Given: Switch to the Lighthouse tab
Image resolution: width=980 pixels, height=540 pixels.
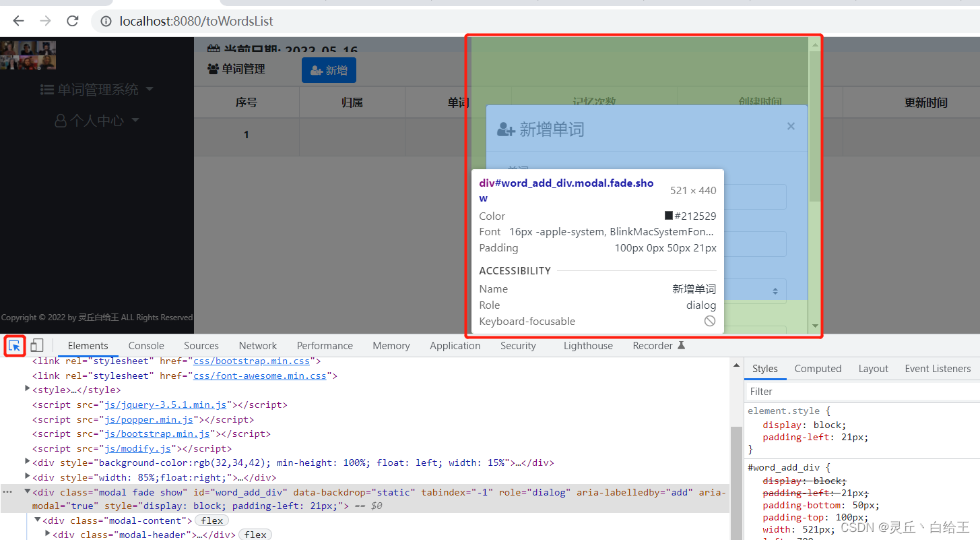Looking at the screenshot, I should [x=588, y=345].
